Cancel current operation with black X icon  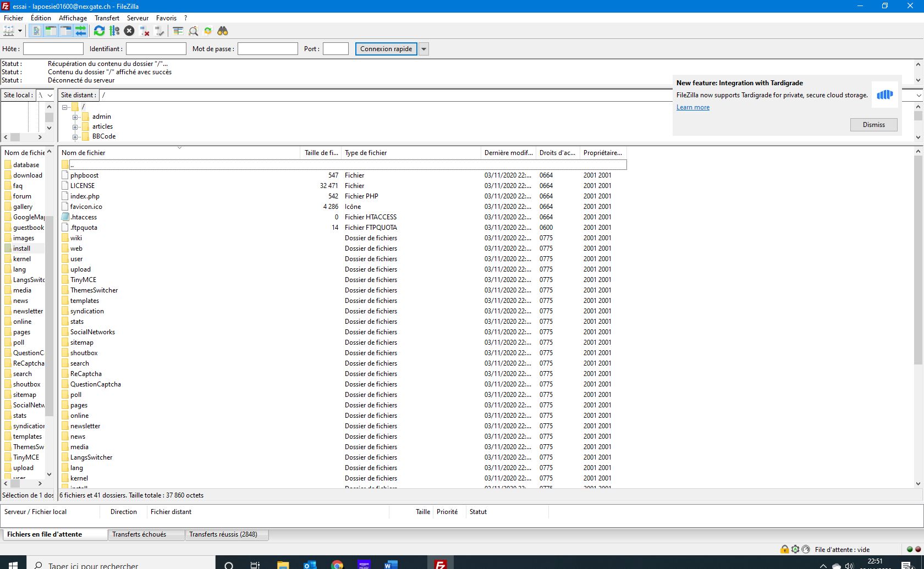129,31
